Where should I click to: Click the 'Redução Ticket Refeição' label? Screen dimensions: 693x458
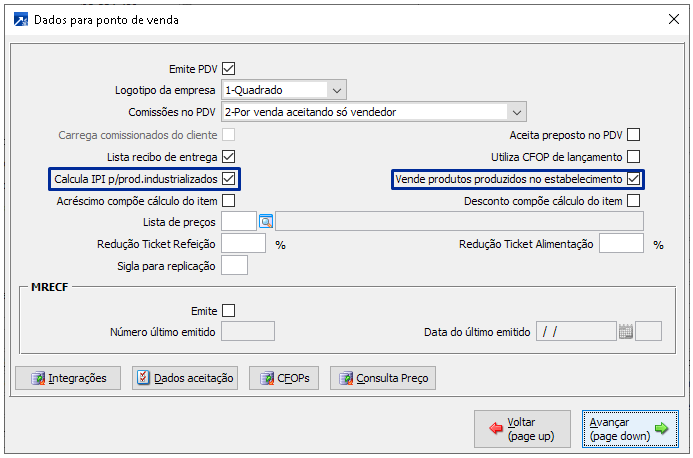coord(156,244)
